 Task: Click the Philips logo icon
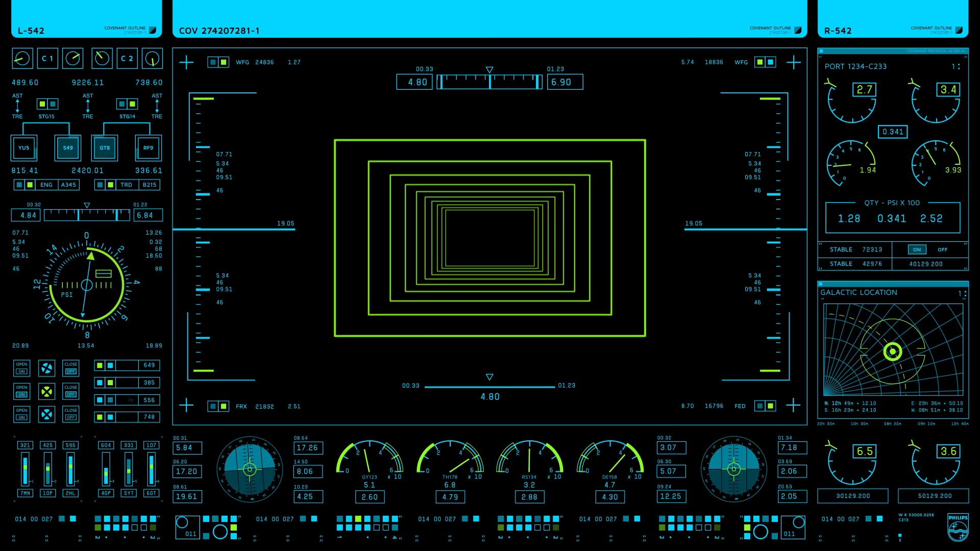958,528
